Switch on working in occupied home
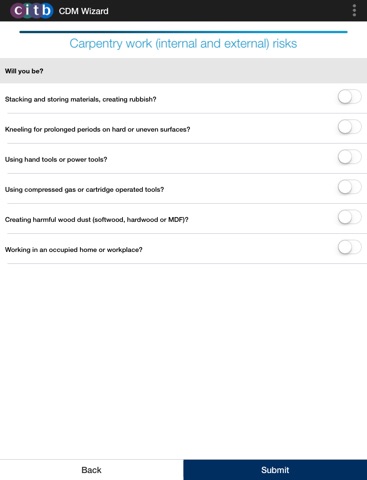This screenshot has height=480, width=367. pyautogui.click(x=349, y=248)
